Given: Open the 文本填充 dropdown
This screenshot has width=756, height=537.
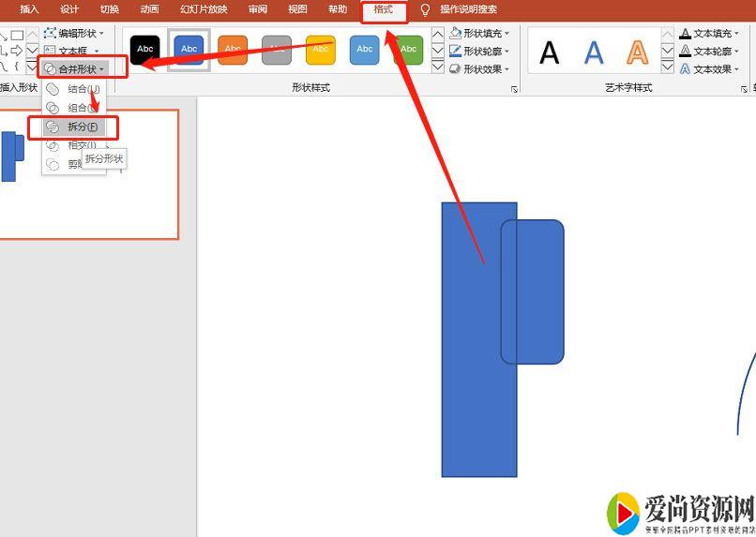Looking at the screenshot, I should (709, 33).
